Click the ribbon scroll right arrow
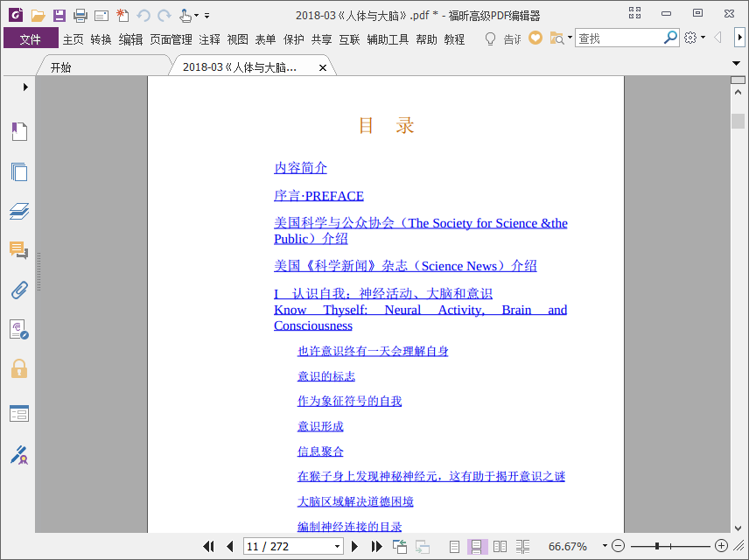749x560 pixels. click(740, 38)
